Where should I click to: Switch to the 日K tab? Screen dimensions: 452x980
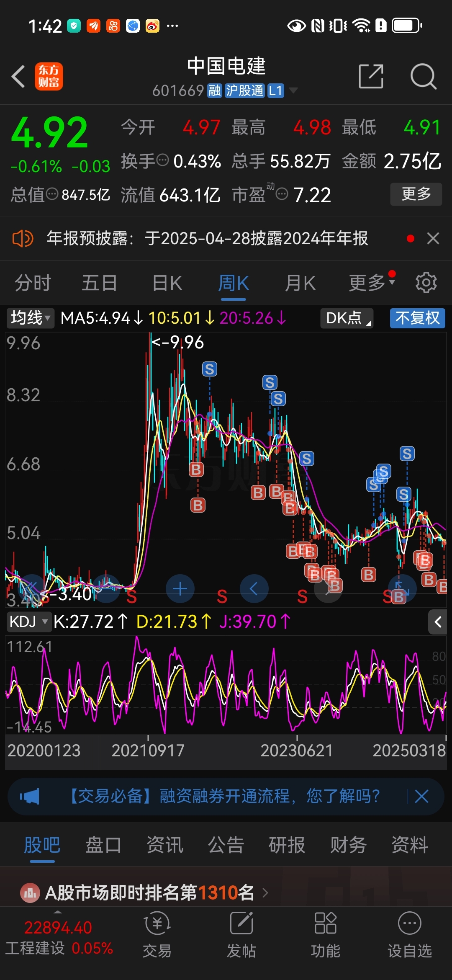pyautogui.click(x=167, y=283)
